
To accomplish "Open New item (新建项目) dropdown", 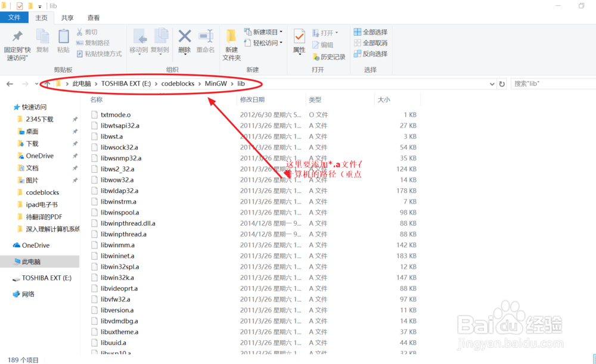I will [263, 32].
